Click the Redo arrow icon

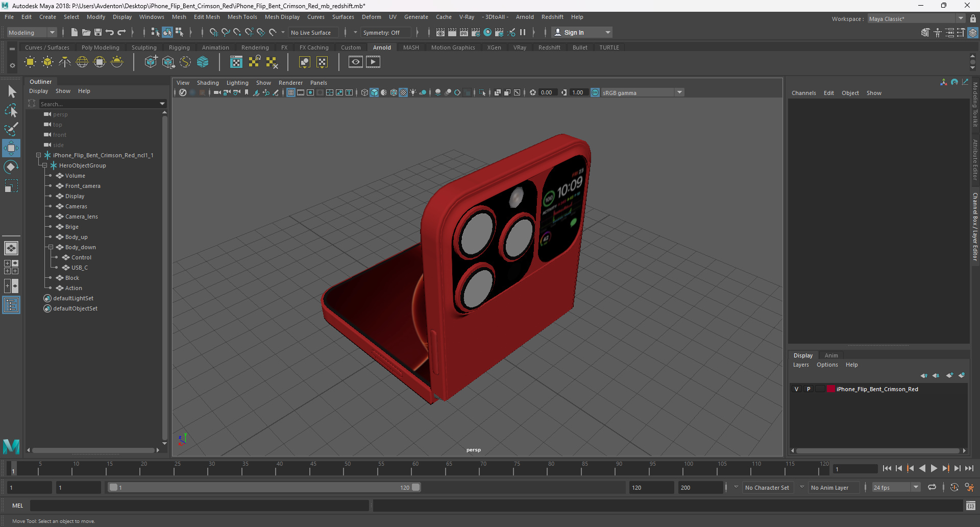121,32
